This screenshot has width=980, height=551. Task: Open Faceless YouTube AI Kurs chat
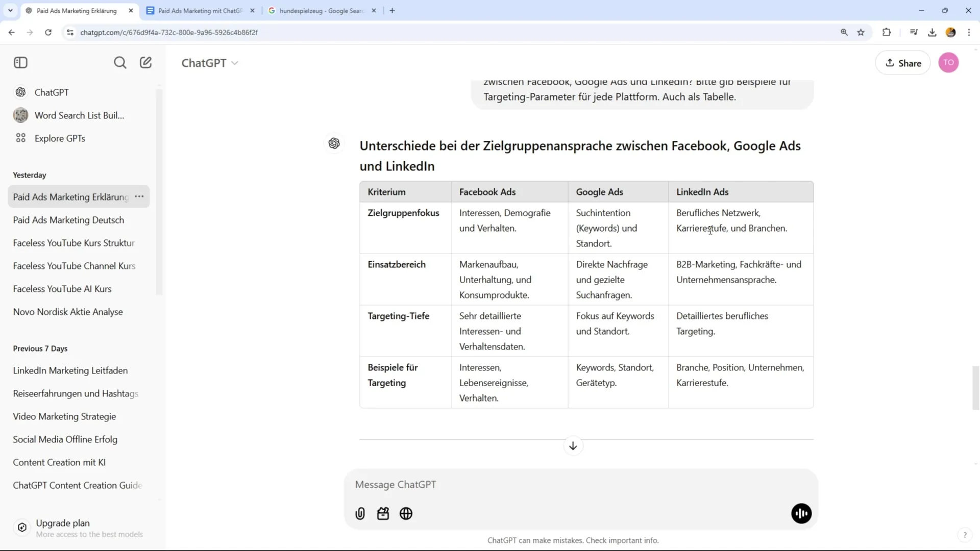(x=79, y=289)
